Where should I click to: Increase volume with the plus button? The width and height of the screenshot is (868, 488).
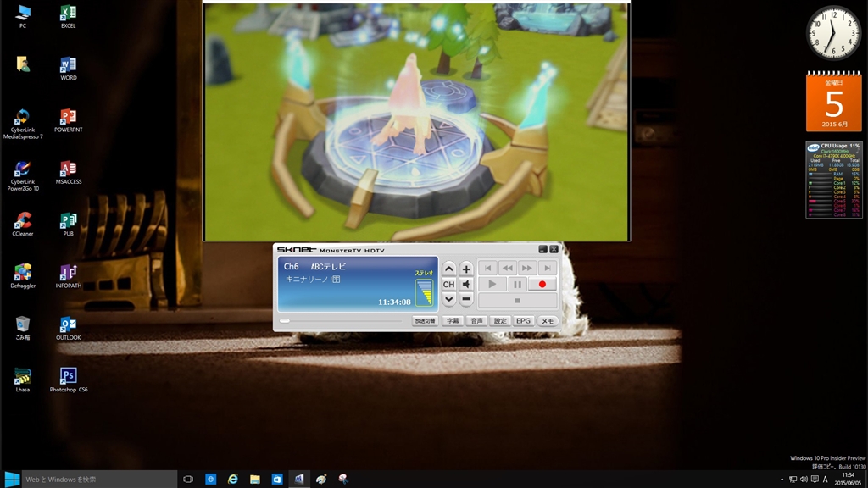click(x=466, y=269)
